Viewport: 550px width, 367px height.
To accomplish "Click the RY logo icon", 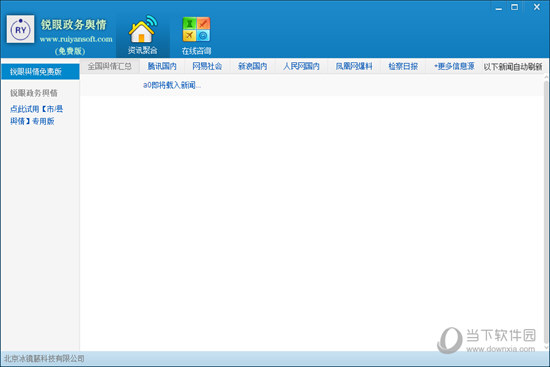I will (20, 29).
